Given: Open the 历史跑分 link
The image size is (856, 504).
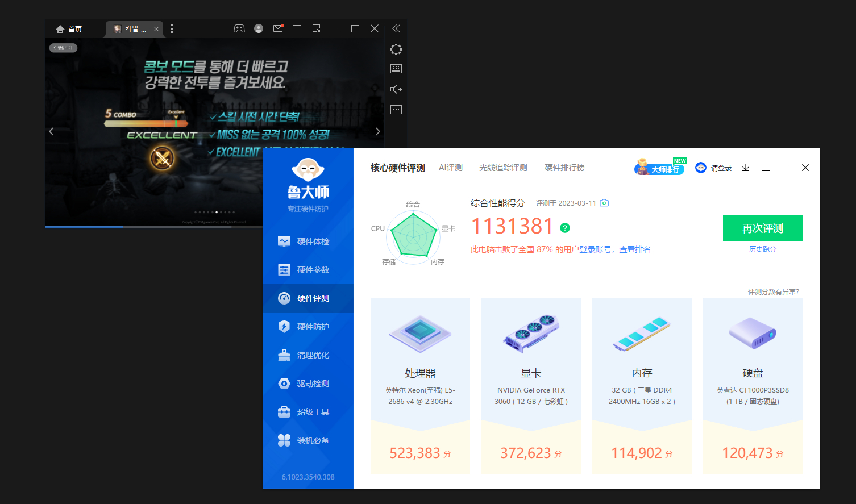Looking at the screenshot, I should pyautogui.click(x=763, y=249).
